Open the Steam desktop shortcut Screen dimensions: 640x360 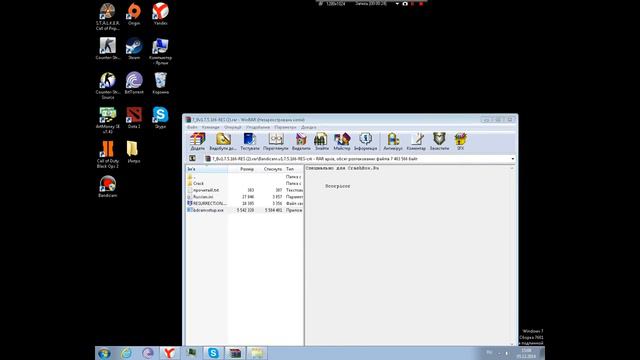(134, 49)
